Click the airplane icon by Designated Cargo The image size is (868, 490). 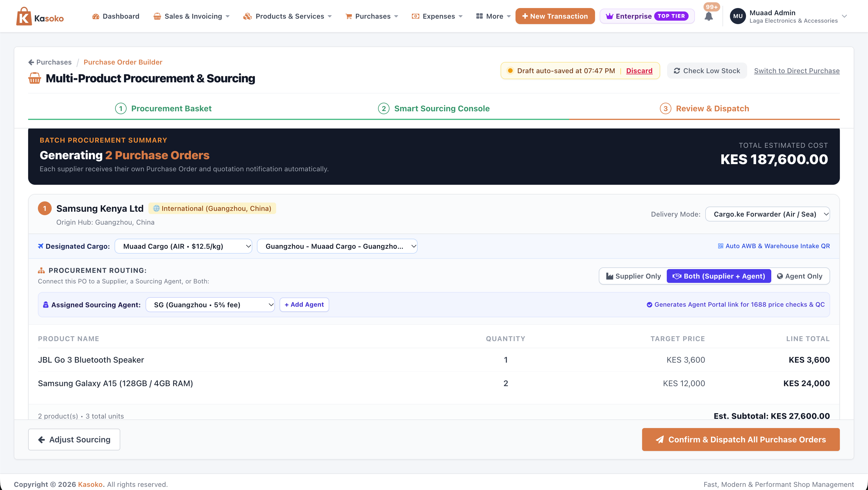(40, 246)
